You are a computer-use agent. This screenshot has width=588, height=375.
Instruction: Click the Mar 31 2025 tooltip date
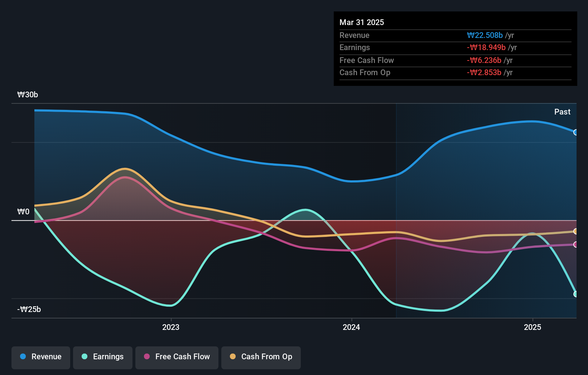tap(362, 23)
